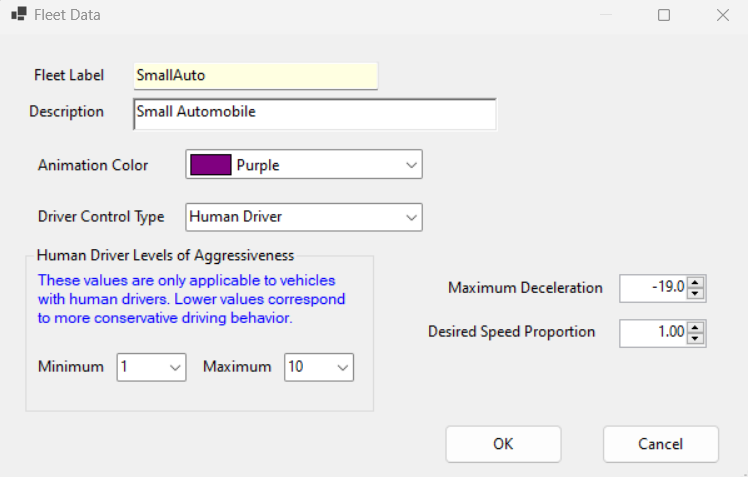Confirm changes with the OK button
Screen dimensions: 748x477
coord(503,444)
